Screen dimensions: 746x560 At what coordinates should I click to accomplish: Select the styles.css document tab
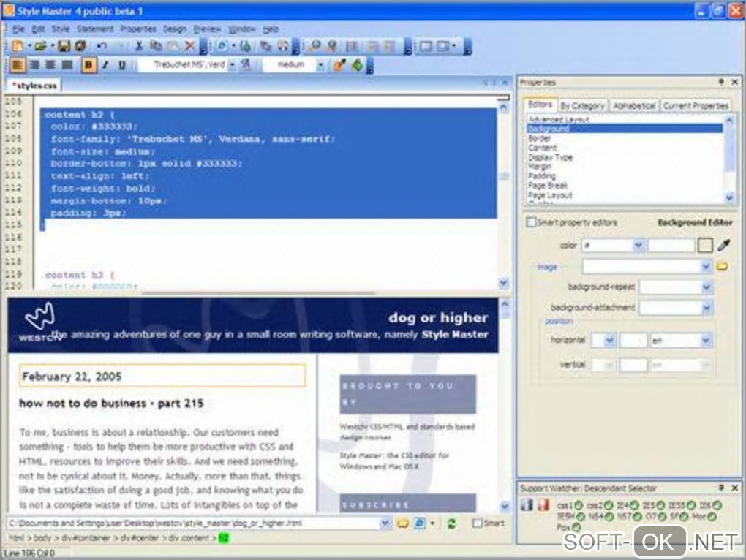click(x=34, y=86)
